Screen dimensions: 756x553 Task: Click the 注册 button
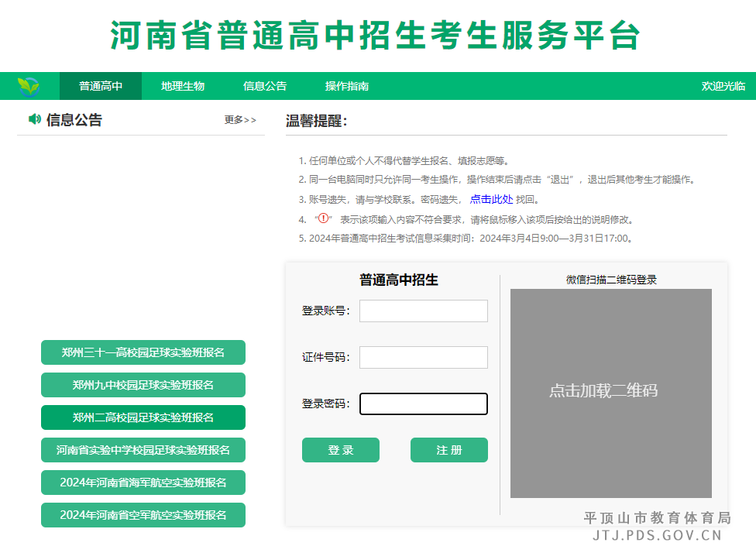(x=449, y=449)
